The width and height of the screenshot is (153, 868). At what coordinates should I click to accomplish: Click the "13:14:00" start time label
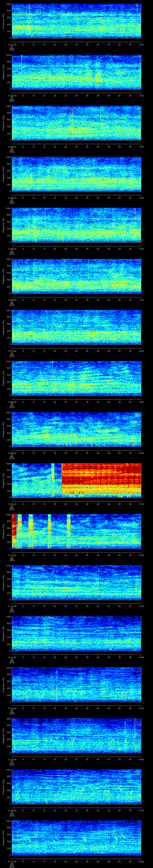(x=12, y=708)
